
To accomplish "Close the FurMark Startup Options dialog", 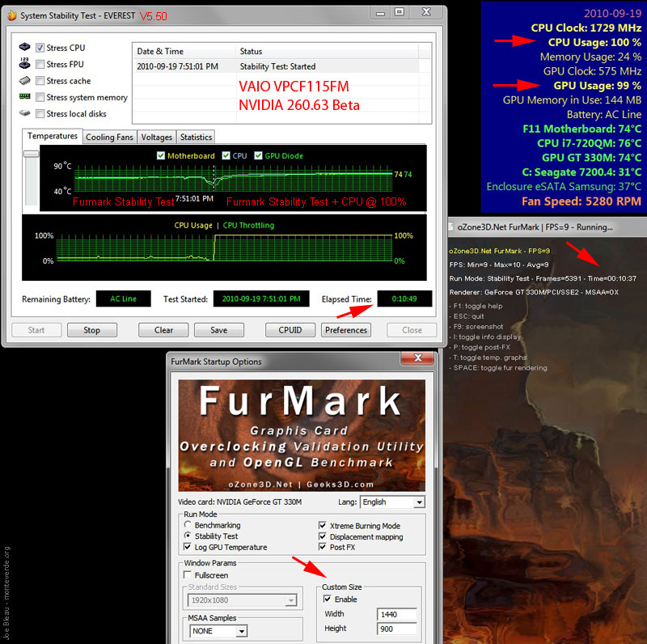I will click(417, 358).
